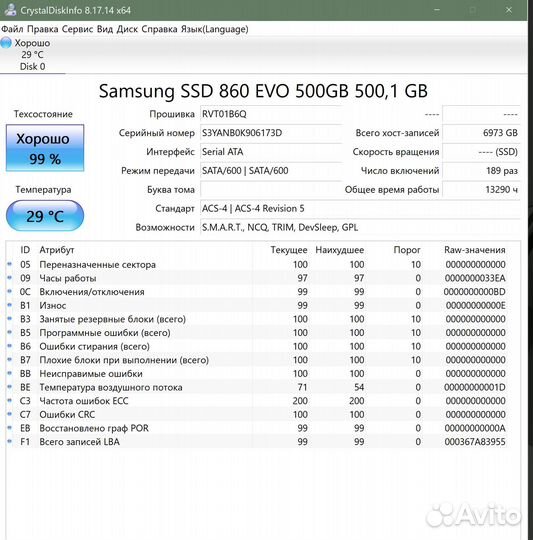
Task: Click the Порог column header
Action: 407,250
